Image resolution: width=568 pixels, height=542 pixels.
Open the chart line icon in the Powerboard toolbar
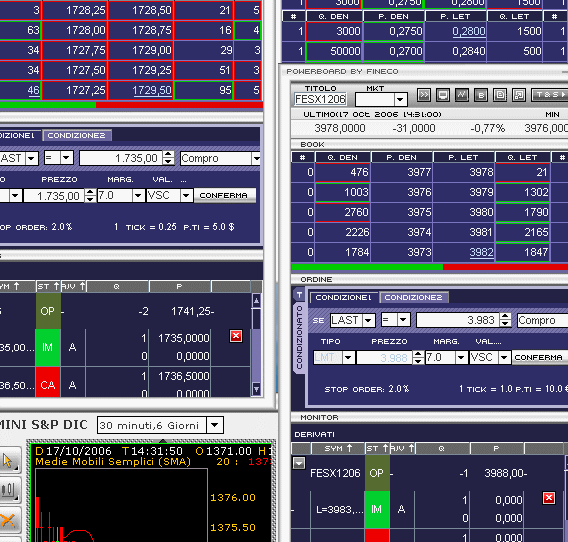point(462,95)
